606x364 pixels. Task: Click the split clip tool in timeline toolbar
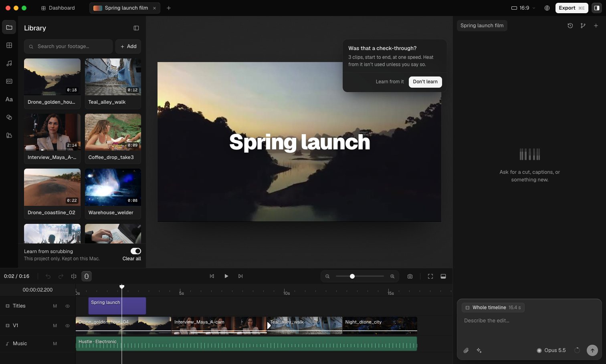pos(74,276)
